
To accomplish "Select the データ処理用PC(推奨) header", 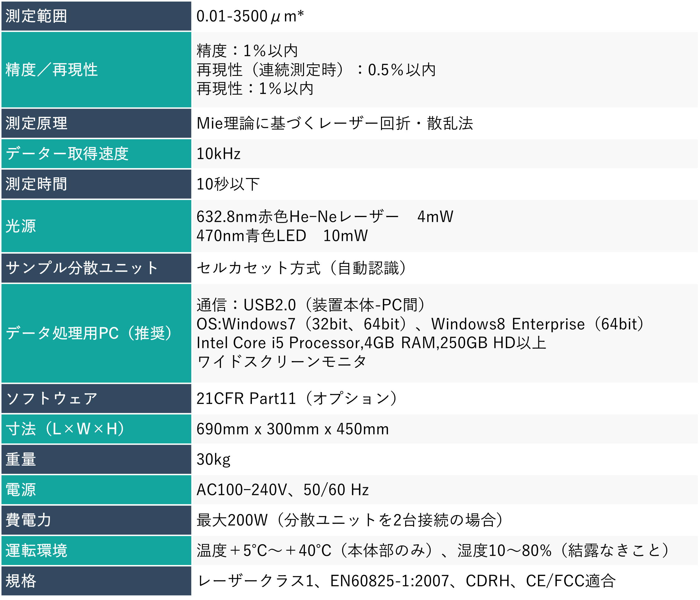I will [90, 333].
